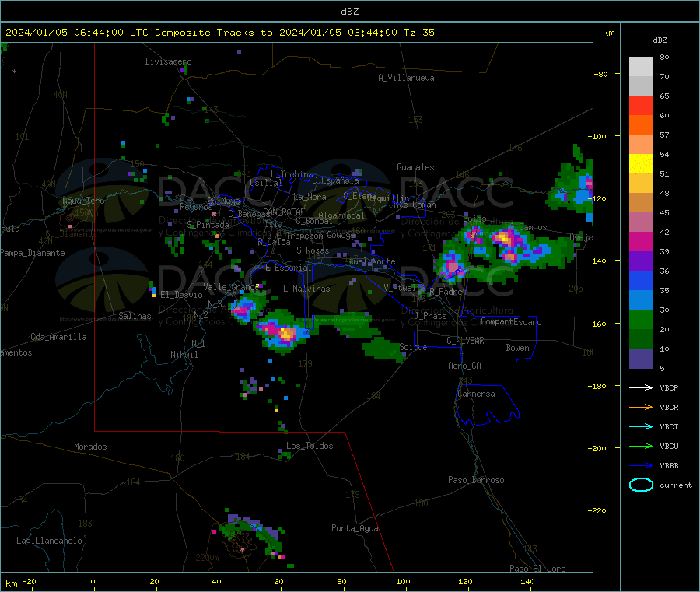The height and width of the screenshot is (592, 700).
Task: Select the green 20 dBZ color swatch
Action: click(x=641, y=319)
